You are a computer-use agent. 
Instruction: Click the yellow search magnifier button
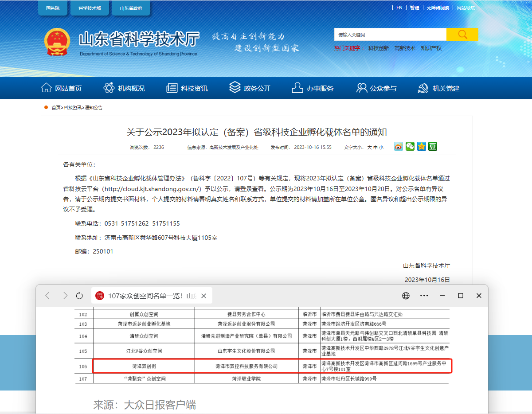[x=462, y=35]
